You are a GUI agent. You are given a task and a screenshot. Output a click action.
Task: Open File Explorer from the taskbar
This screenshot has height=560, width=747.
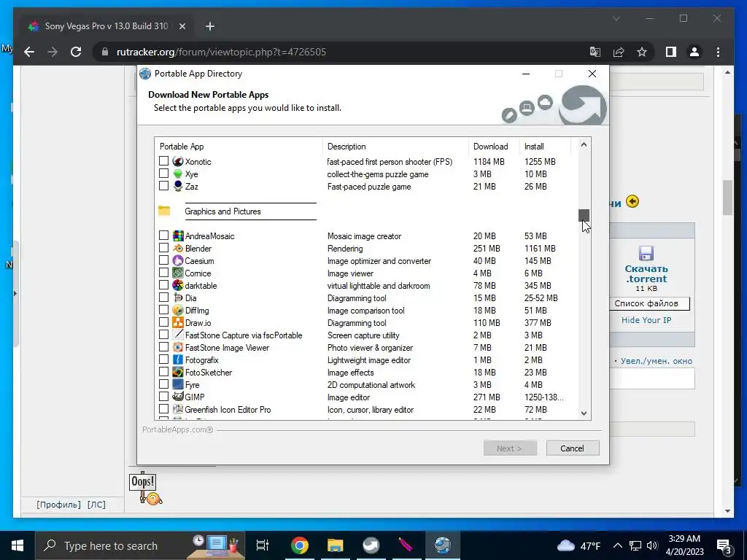point(336,545)
